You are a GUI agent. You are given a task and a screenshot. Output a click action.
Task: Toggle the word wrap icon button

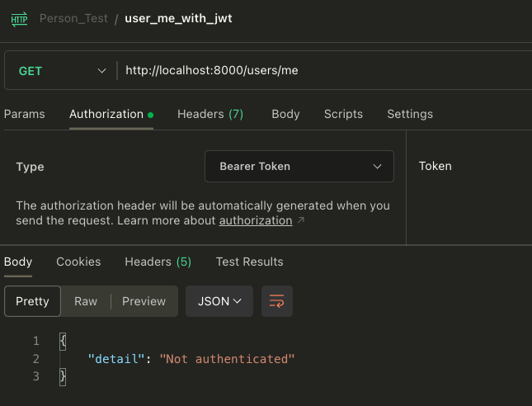tap(277, 301)
